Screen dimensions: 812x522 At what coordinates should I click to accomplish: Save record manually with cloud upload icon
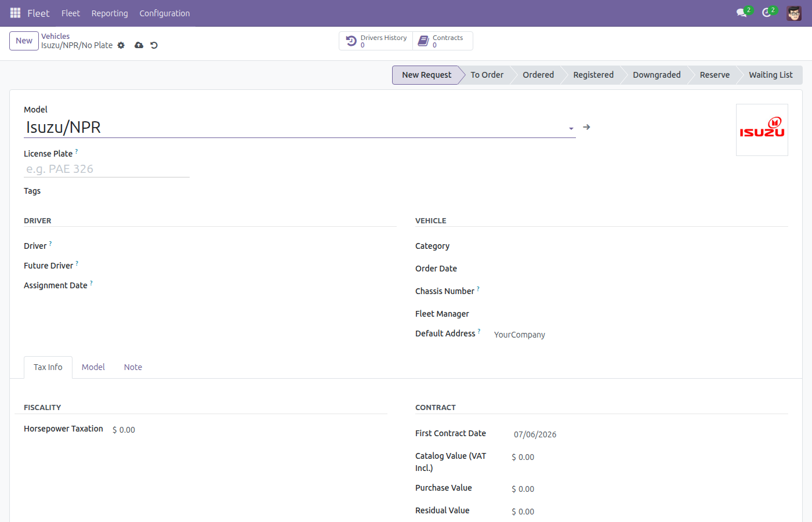coord(139,45)
